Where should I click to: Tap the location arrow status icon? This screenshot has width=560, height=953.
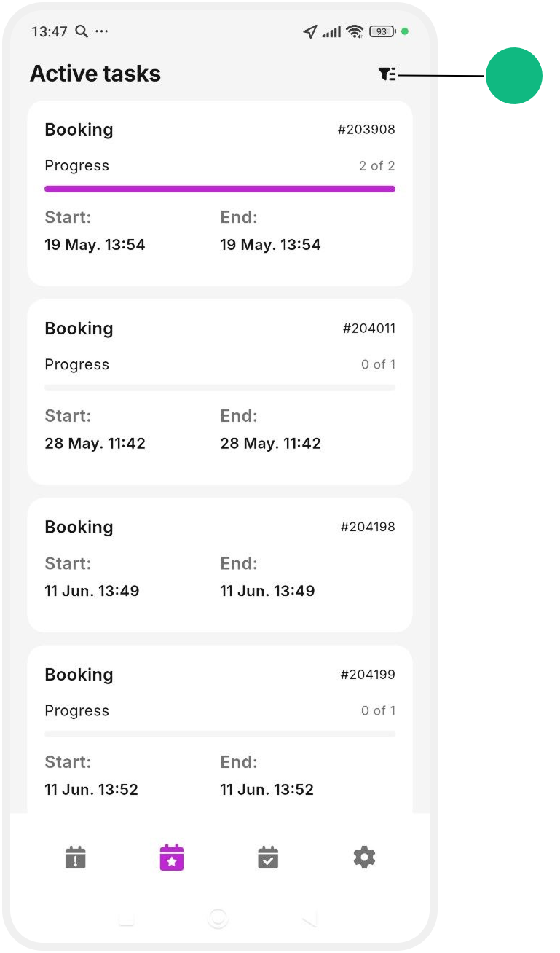[x=311, y=31]
